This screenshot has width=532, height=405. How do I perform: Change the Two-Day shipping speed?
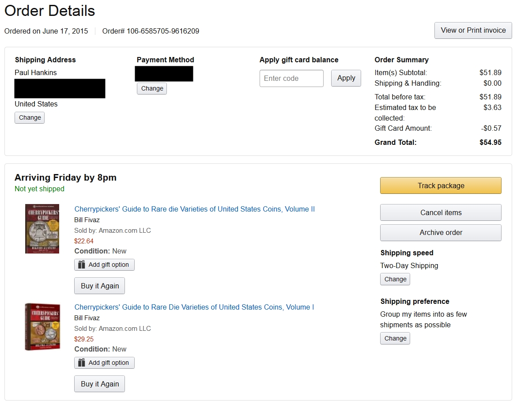(x=395, y=279)
